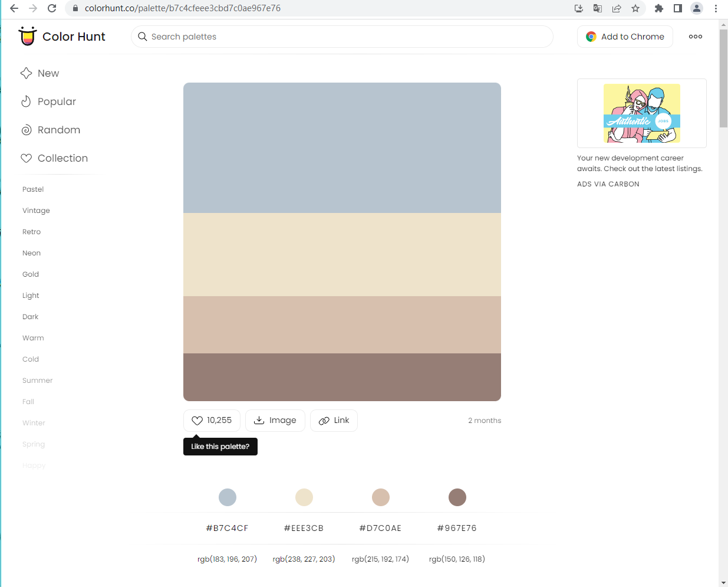Screen dimensions: 728x587
Task: Click the Authentic Jobs ad image
Action: 642,113
